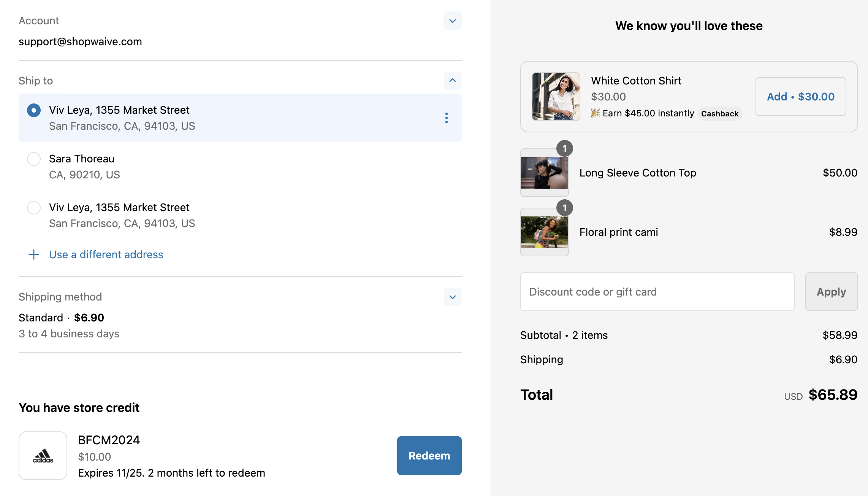Apply the discount code
868x496 pixels.
point(831,292)
